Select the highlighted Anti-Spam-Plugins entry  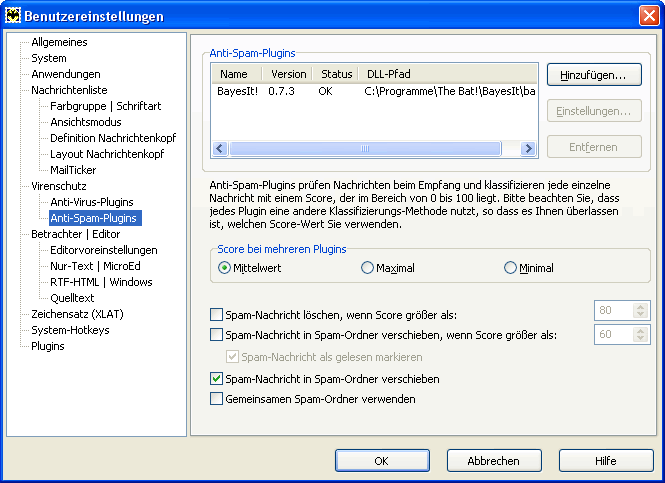pyautogui.click(x=95, y=218)
